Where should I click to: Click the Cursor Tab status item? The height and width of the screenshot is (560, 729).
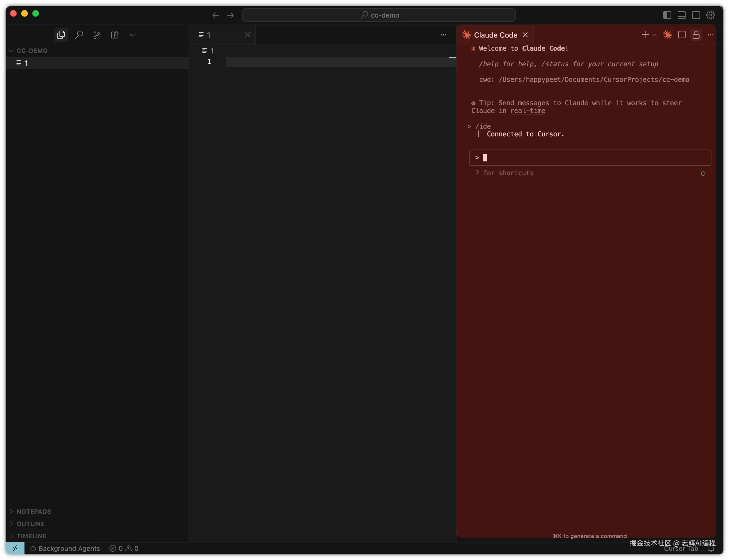[x=681, y=549]
